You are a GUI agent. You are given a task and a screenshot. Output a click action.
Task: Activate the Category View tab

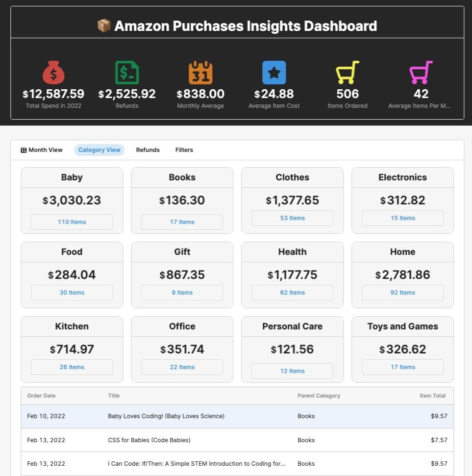pos(99,150)
